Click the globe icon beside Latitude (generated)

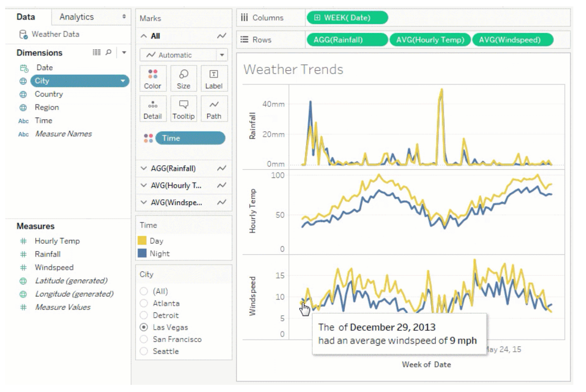pos(23,281)
